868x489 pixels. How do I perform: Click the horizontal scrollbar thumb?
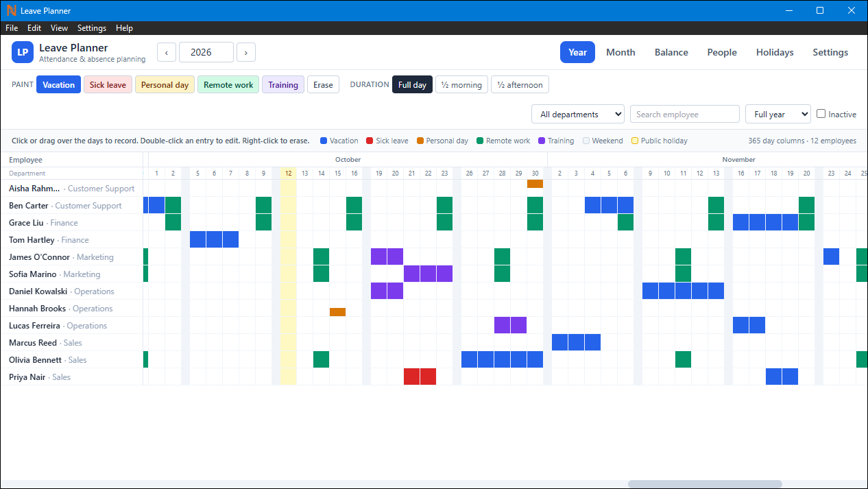(705, 484)
